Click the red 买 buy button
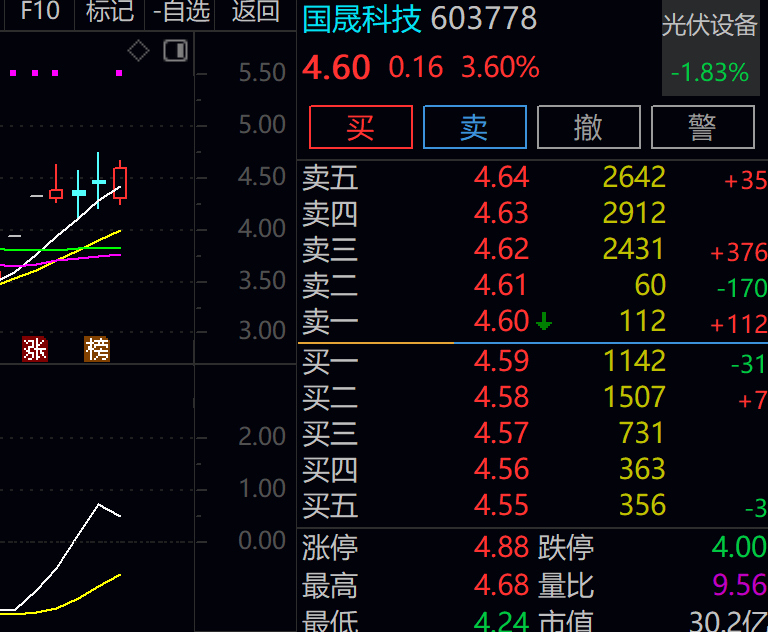The height and width of the screenshot is (632, 768). (x=361, y=127)
